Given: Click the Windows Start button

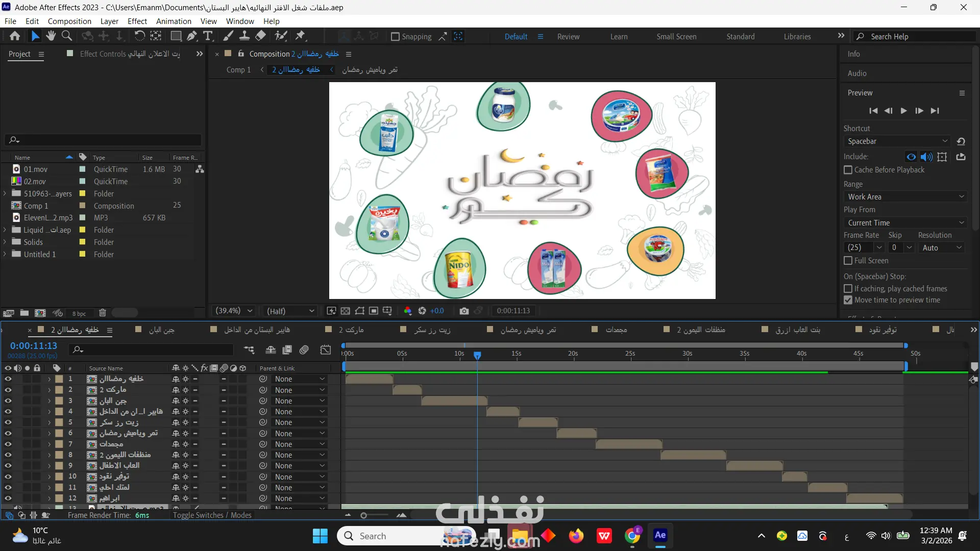Looking at the screenshot, I should (x=320, y=536).
